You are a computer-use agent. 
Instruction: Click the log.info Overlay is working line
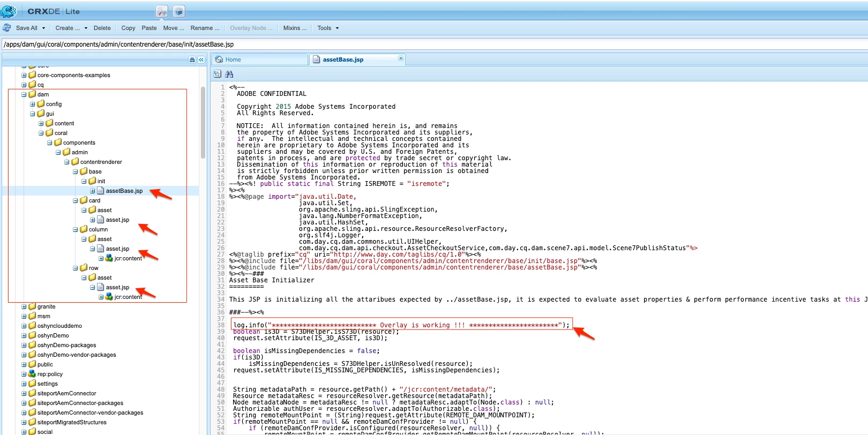pos(401,325)
